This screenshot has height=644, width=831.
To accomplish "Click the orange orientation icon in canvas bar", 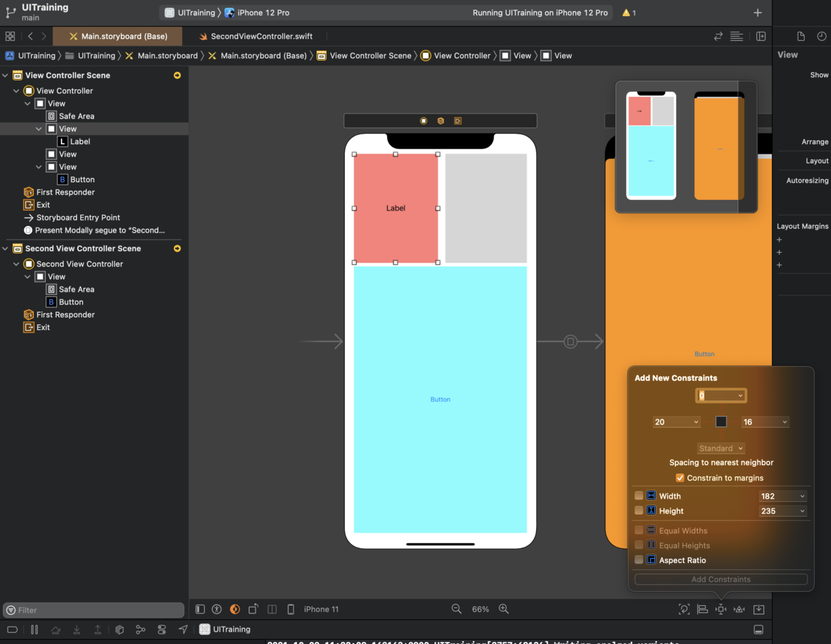I will coord(235,609).
